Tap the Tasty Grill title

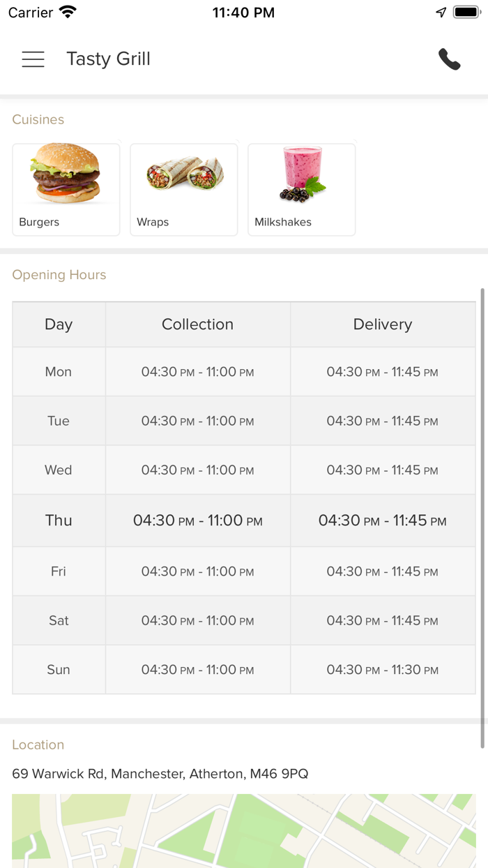pyautogui.click(x=108, y=59)
